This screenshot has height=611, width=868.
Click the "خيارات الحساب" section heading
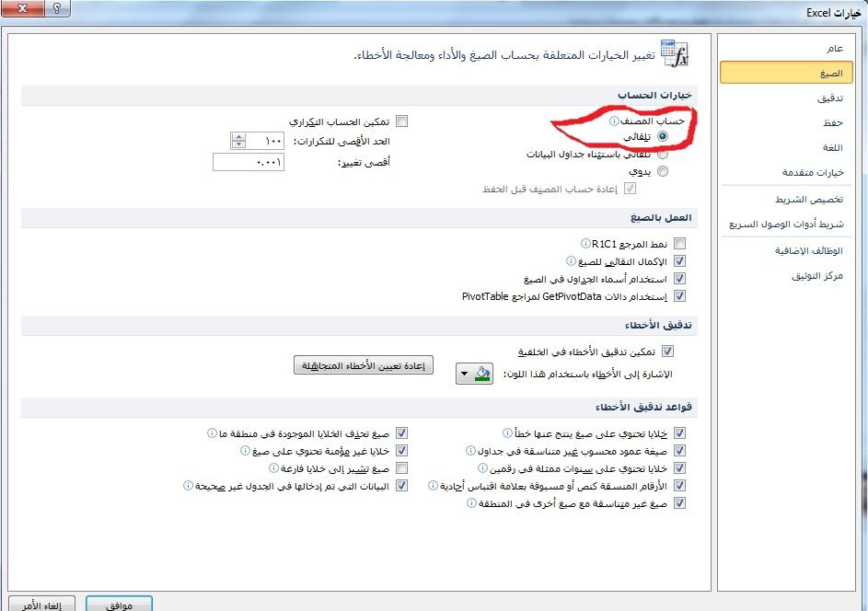(x=654, y=95)
